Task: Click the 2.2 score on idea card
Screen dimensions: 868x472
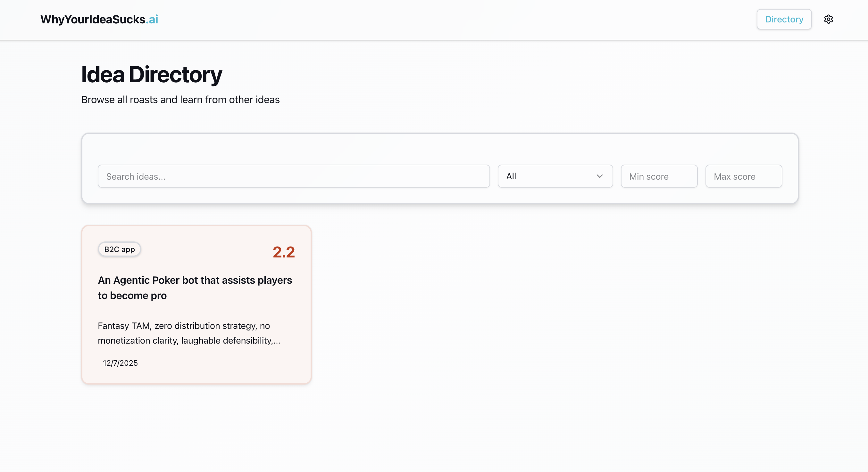Action: [x=283, y=252]
